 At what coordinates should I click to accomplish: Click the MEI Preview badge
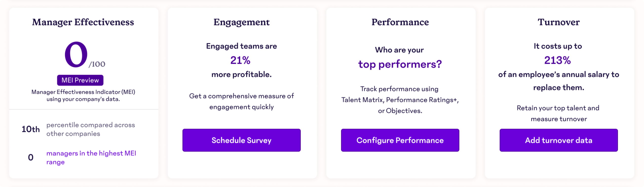tap(80, 80)
